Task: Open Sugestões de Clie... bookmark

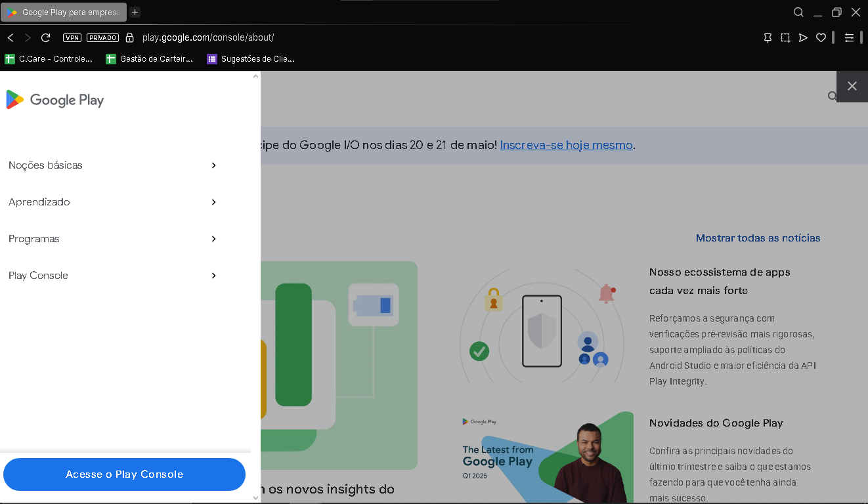Action: [x=251, y=59]
